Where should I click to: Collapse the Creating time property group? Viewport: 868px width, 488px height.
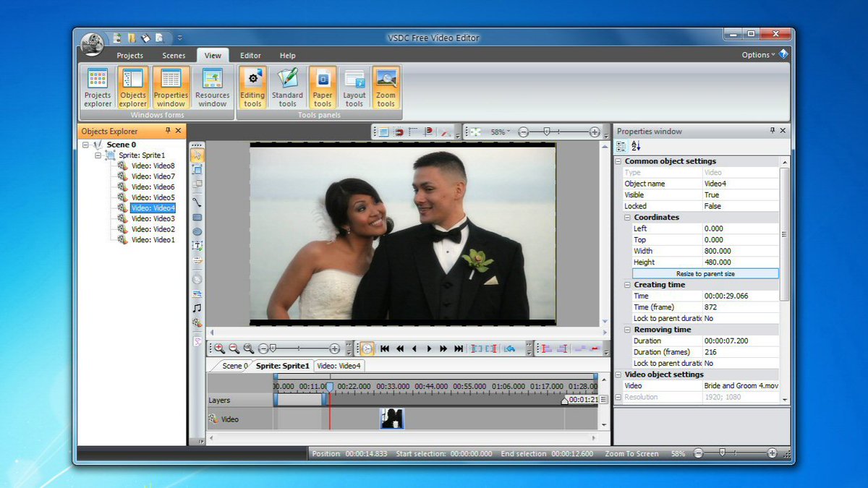pyautogui.click(x=627, y=285)
